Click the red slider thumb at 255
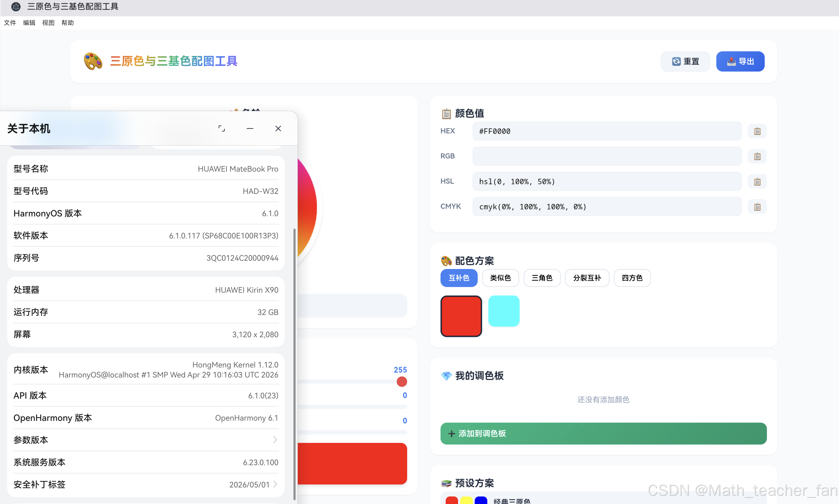Viewport: 839px width, 504px height. coord(402,382)
